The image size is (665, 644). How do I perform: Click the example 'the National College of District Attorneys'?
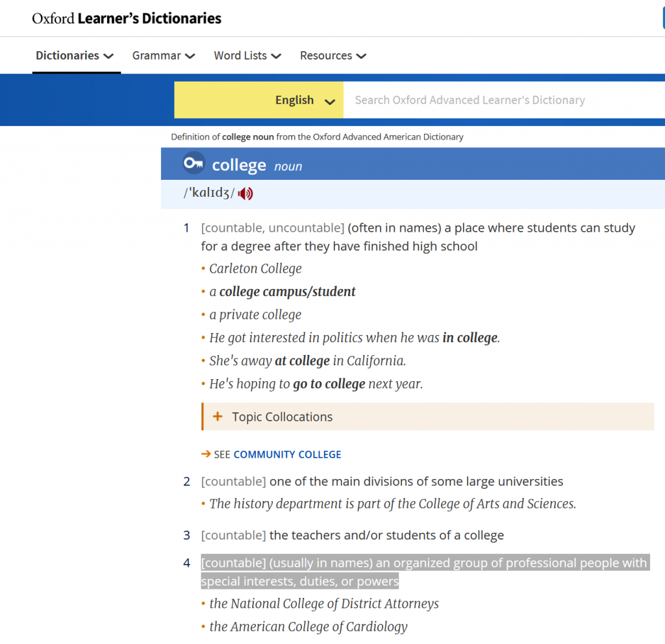point(324,604)
